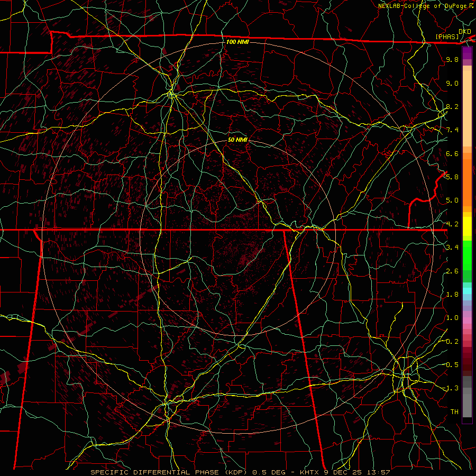Click the "DKD" product label
The width and height of the screenshot is (476, 476).
point(465,31)
